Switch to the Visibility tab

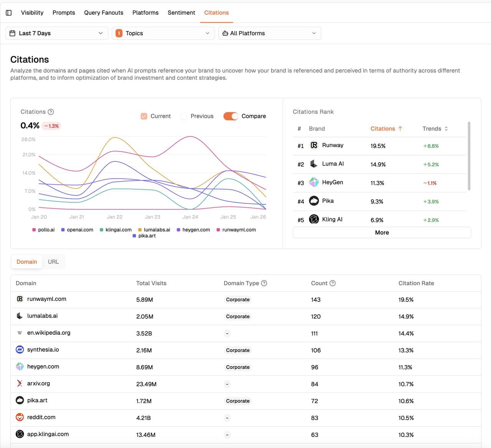[32, 13]
